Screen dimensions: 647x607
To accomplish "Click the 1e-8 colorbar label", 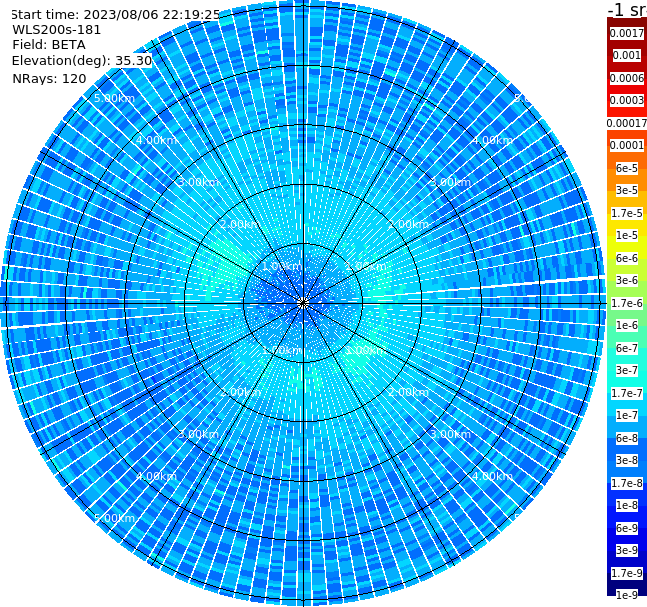I will click(x=627, y=505).
